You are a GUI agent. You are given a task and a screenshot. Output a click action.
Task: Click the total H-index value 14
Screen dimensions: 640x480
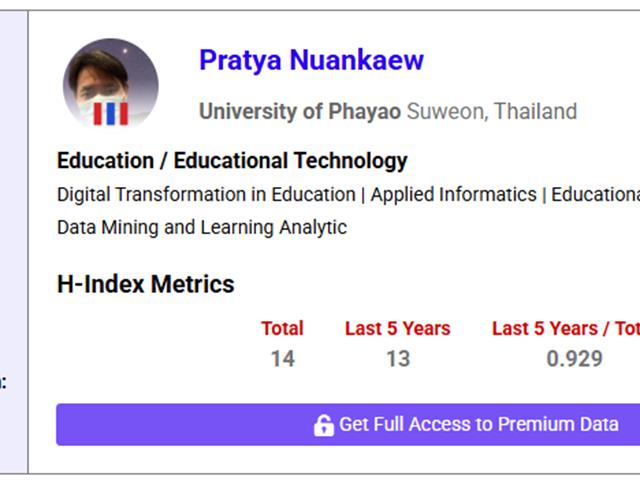[x=283, y=359]
